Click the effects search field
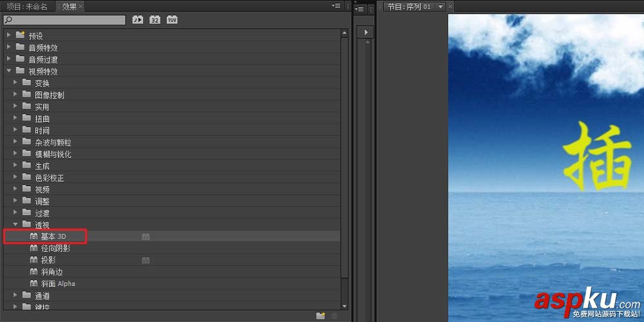Image resolution: width=644 pixels, height=322 pixels. pos(64,20)
